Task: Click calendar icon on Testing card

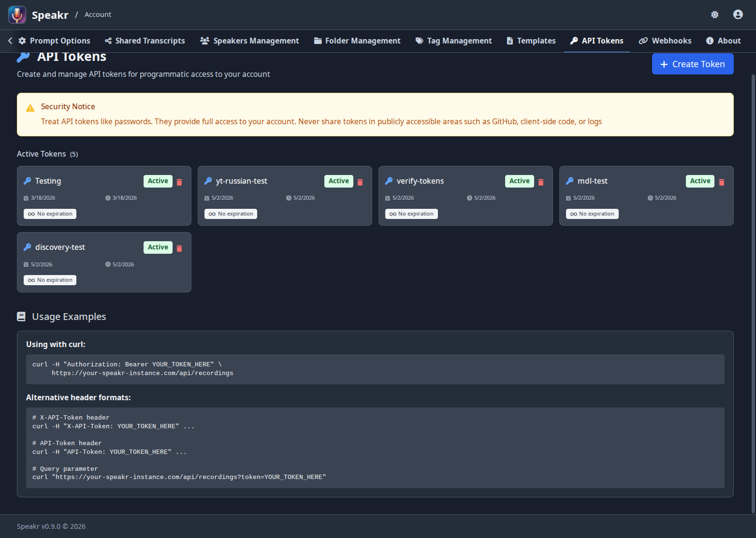Action: 26,198
